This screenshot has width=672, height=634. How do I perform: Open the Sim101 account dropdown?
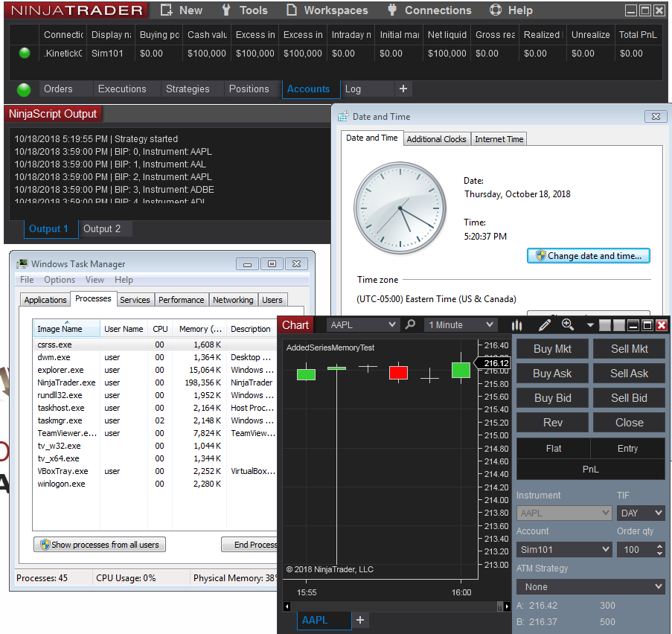pyautogui.click(x=564, y=549)
